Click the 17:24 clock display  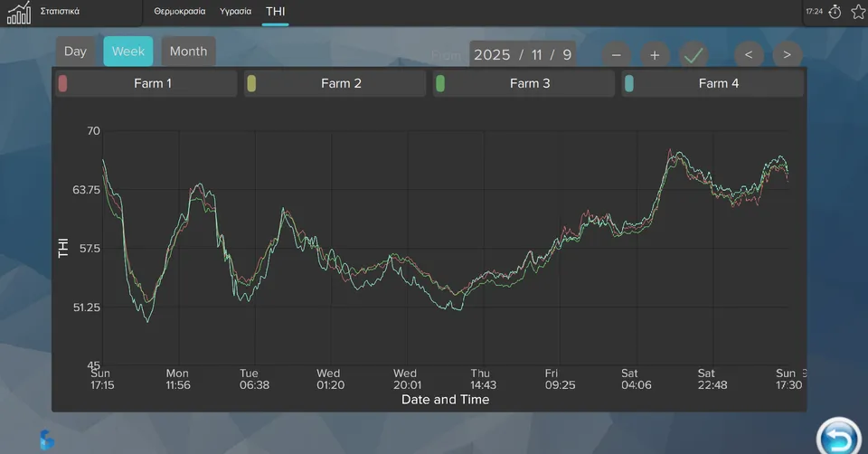[815, 11]
